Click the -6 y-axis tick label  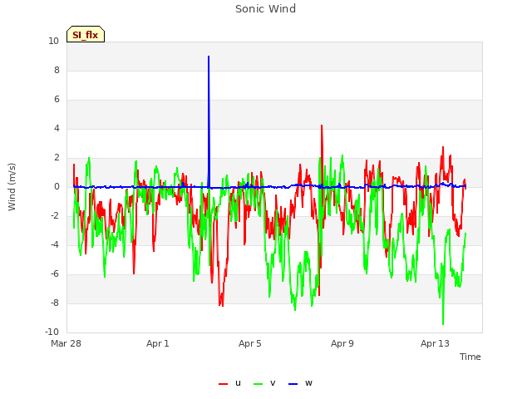(x=55, y=273)
